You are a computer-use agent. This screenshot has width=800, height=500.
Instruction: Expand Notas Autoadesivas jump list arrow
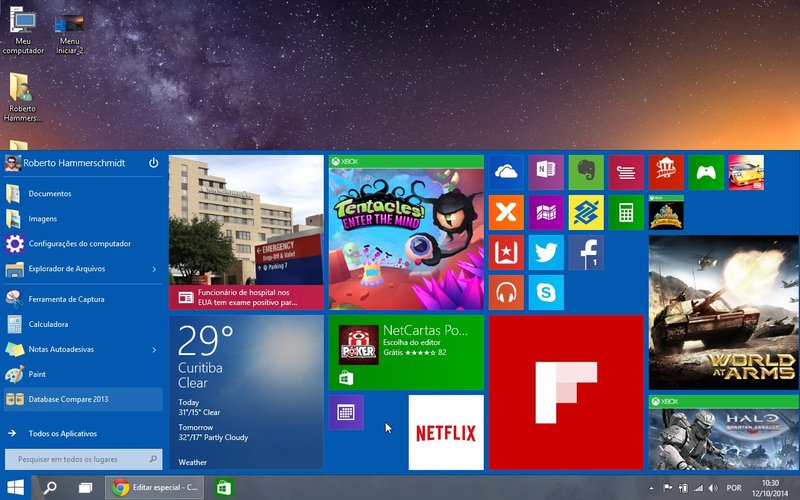[154, 349]
